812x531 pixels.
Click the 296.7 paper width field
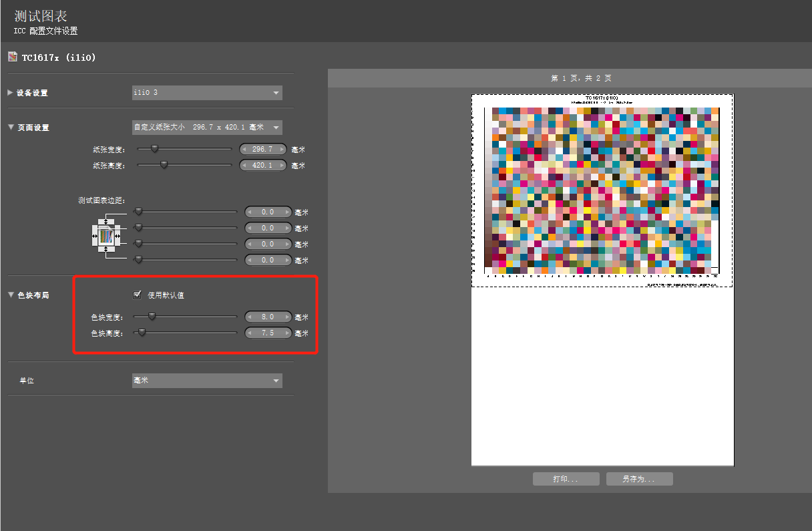[x=263, y=149]
